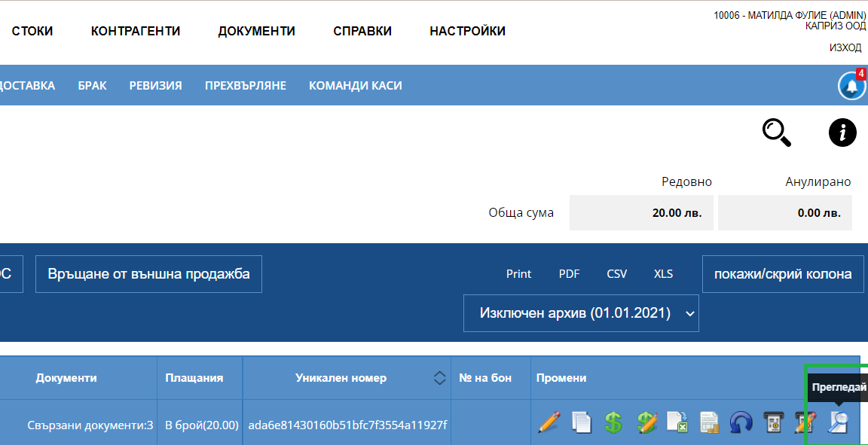Sort by Уникален номер column arrows
The image size is (868, 445).
click(439, 378)
